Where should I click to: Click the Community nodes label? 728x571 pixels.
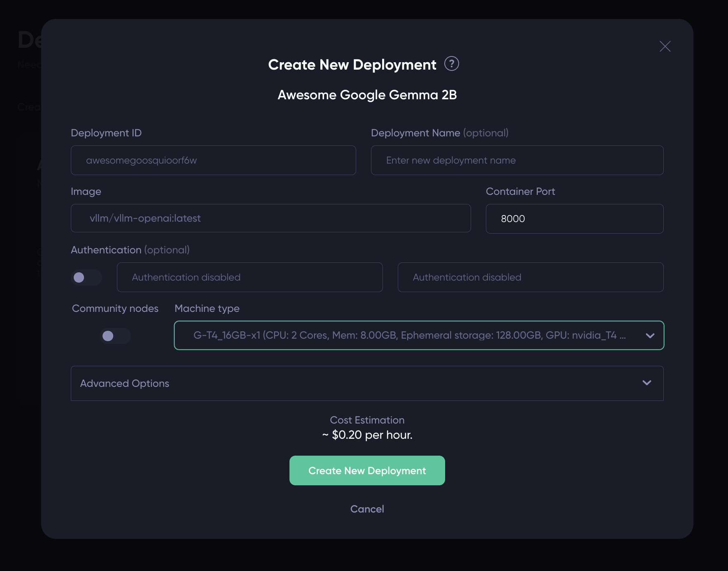click(x=115, y=308)
